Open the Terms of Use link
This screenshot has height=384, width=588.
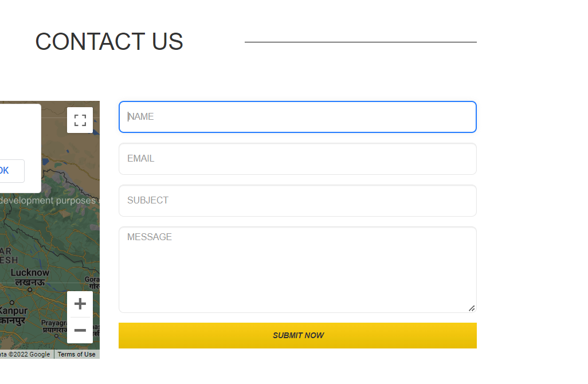click(x=76, y=354)
